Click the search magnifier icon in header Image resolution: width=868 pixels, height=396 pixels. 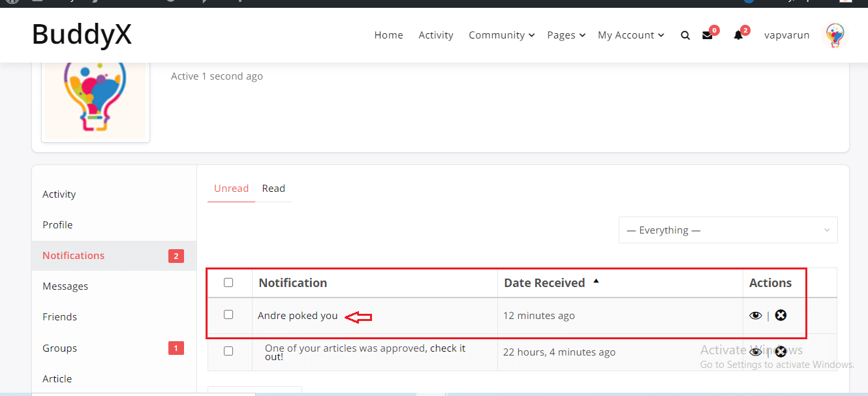point(685,36)
